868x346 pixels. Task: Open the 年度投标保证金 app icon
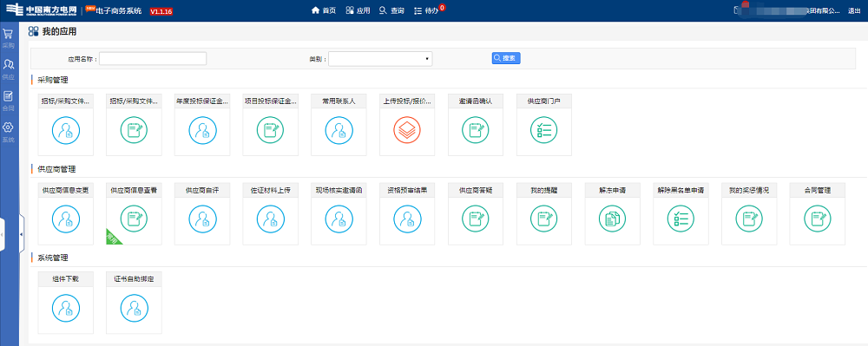[202, 130]
